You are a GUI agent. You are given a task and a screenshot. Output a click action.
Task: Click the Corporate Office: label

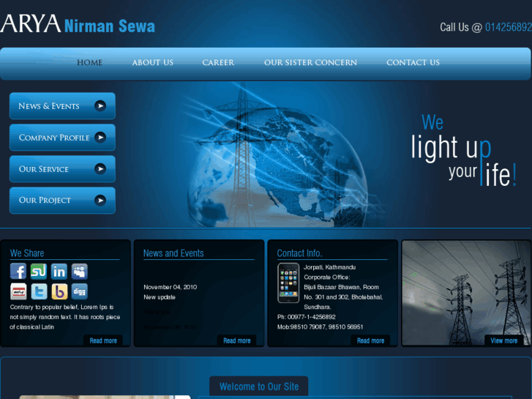[327, 277]
